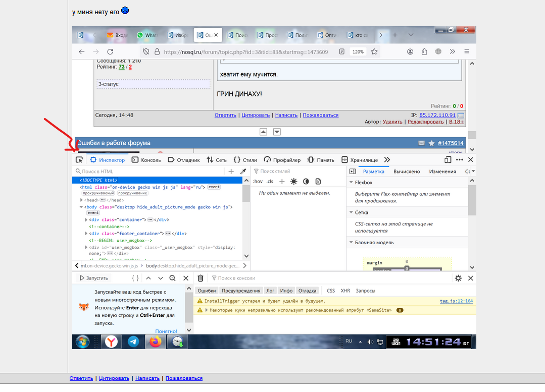The width and height of the screenshot is (545, 392).
Task: Focus the Поиск в консоли filter field
Action: (329, 278)
